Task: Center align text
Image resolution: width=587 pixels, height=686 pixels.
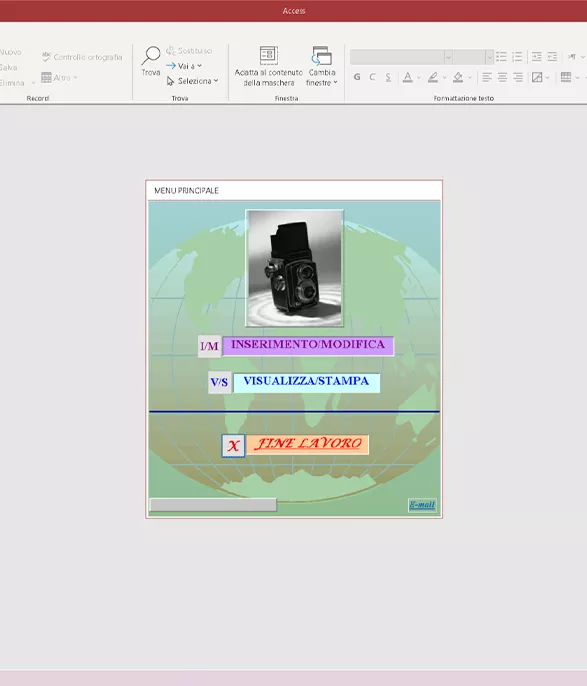Action: click(502, 77)
